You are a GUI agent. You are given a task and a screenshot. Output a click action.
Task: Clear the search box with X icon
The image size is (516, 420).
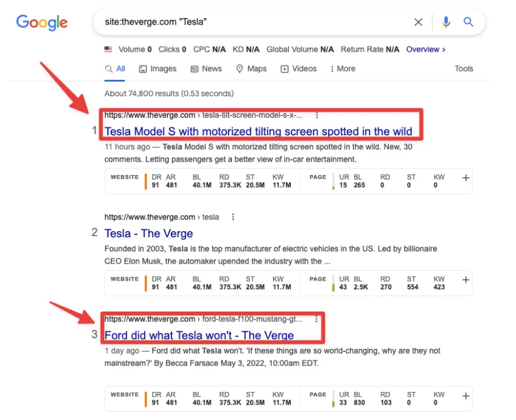tap(418, 22)
